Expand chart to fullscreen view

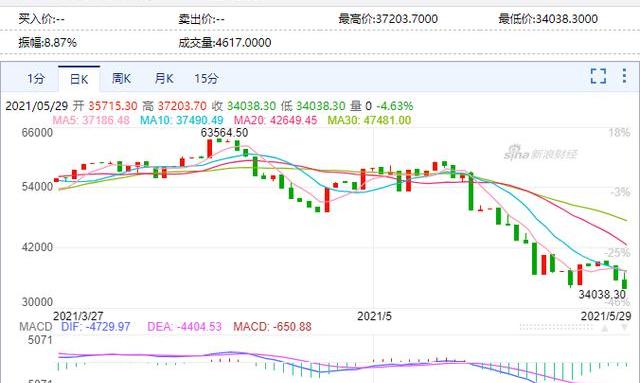pyautogui.click(x=598, y=76)
